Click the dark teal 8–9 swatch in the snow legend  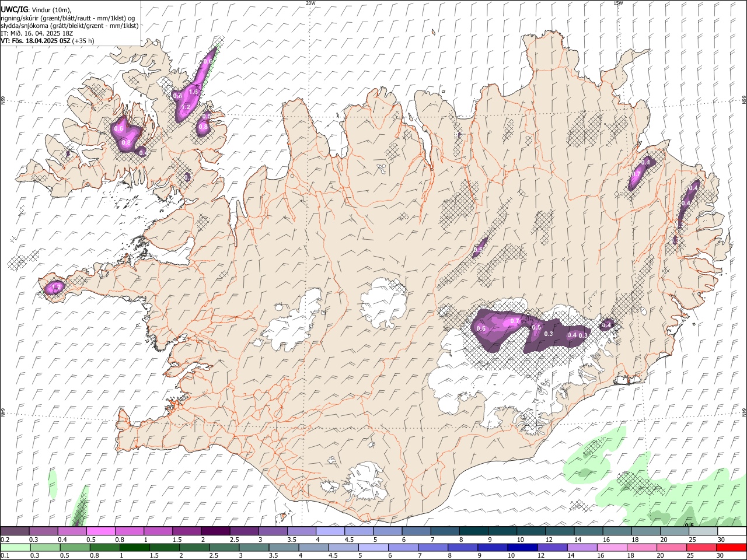(473, 531)
